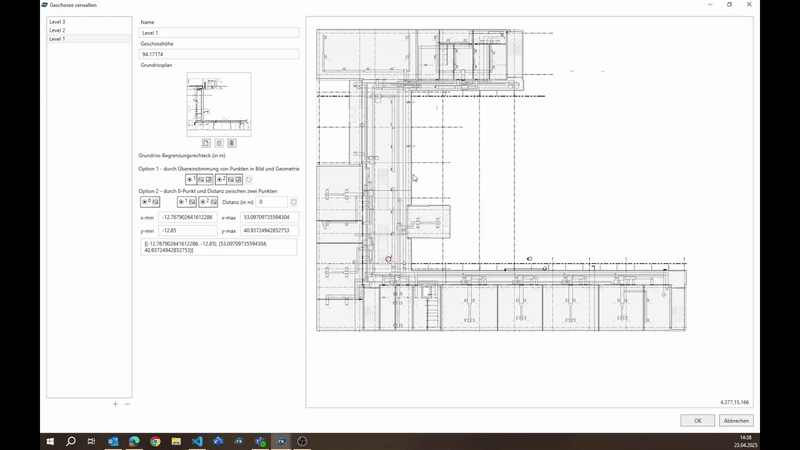
Task: Click the recalculate icon beside Distanz field
Action: (293, 202)
